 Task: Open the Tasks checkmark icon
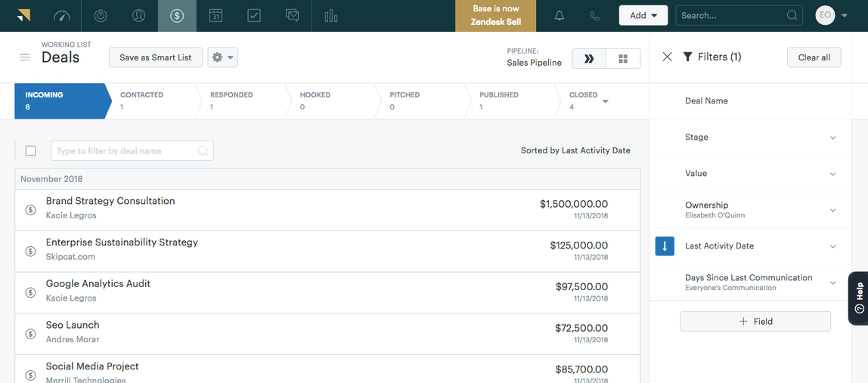pos(254,16)
